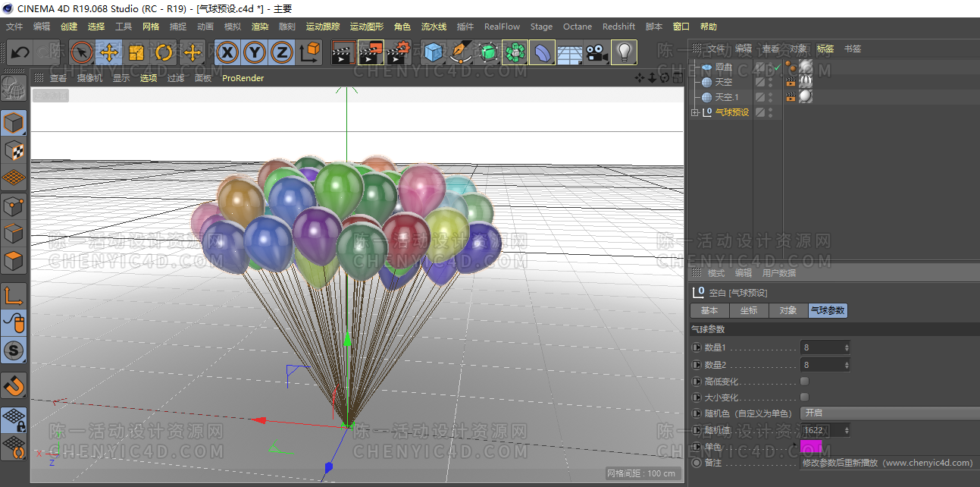Viewport: 980px width, 487px height.
Task: Click the magenta 单色 color swatch
Action: 811,446
